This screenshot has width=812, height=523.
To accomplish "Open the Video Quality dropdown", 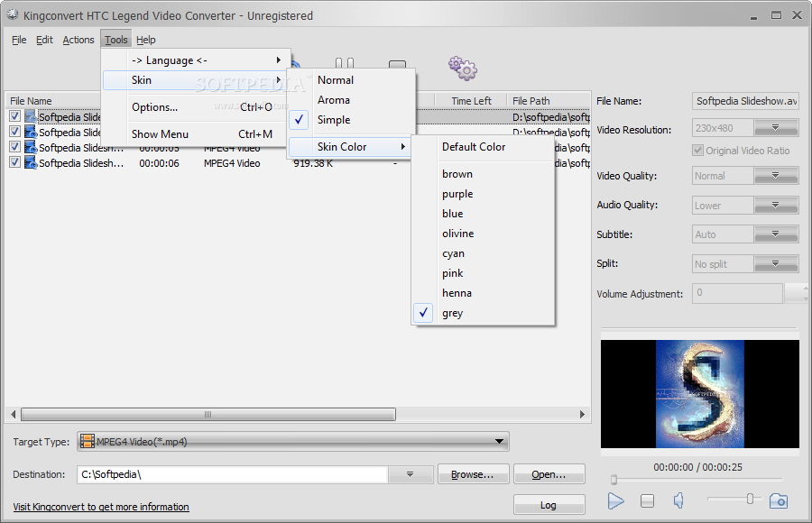I will tap(776, 176).
